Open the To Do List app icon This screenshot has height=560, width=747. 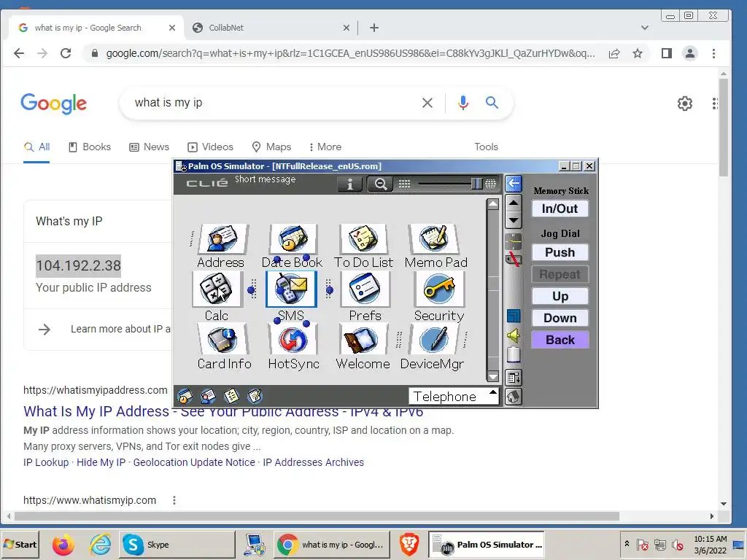[x=363, y=238]
